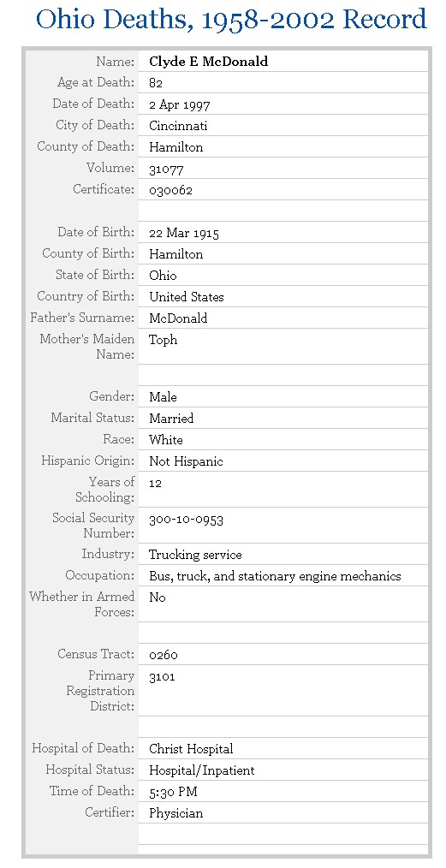The height and width of the screenshot is (868, 446).
Task: Click the Certifier value Physician
Action: coord(176,814)
